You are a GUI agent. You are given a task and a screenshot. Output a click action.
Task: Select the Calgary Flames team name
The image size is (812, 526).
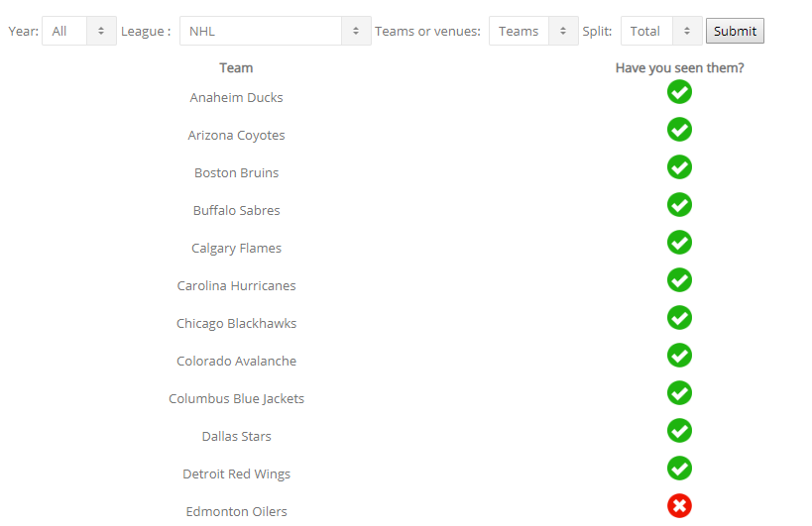coord(236,249)
